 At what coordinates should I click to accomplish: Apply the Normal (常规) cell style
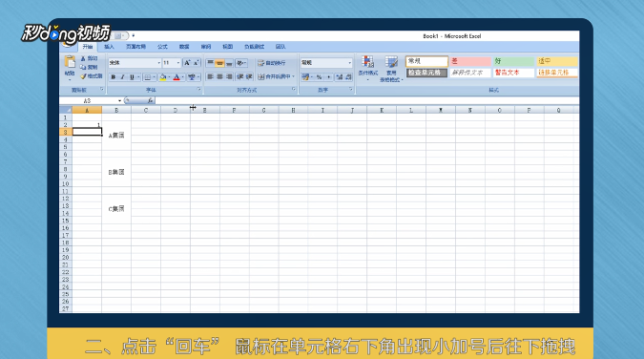426,61
